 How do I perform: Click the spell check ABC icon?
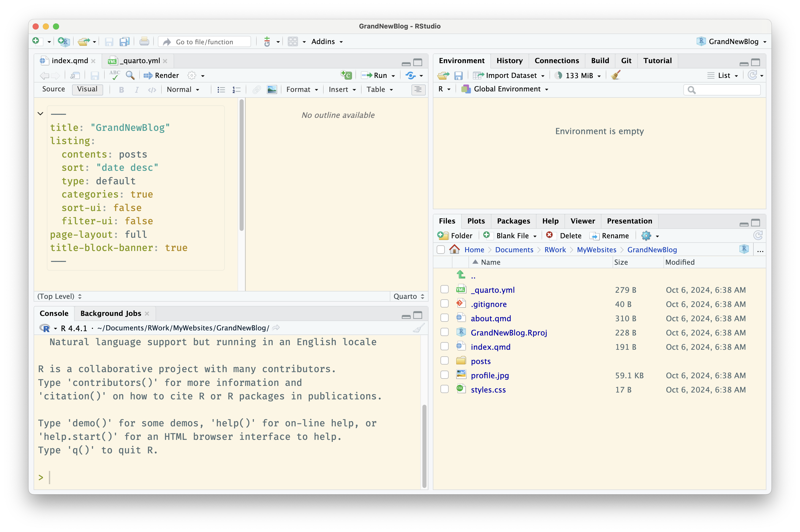115,75
